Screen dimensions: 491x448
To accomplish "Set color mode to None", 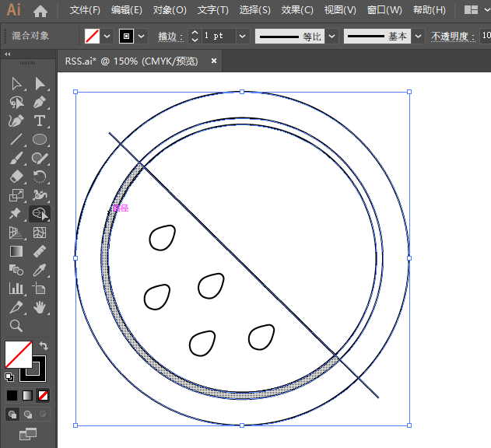I will [44, 395].
